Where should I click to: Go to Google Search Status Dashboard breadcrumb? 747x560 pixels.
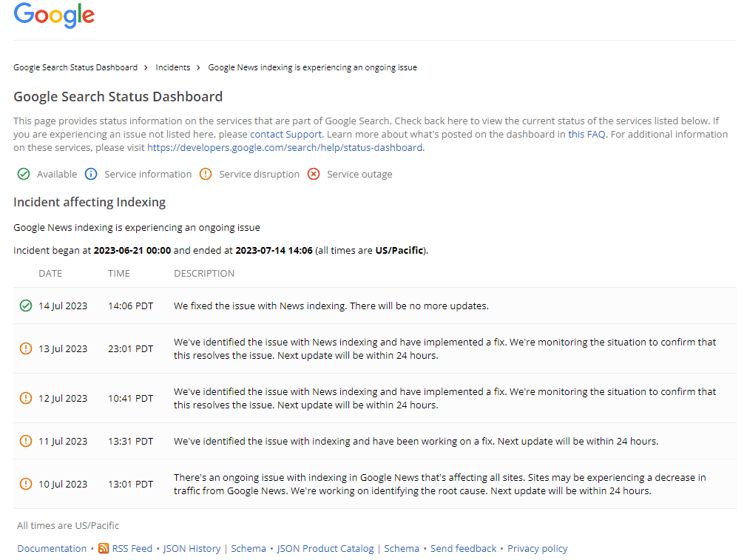(x=75, y=67)
